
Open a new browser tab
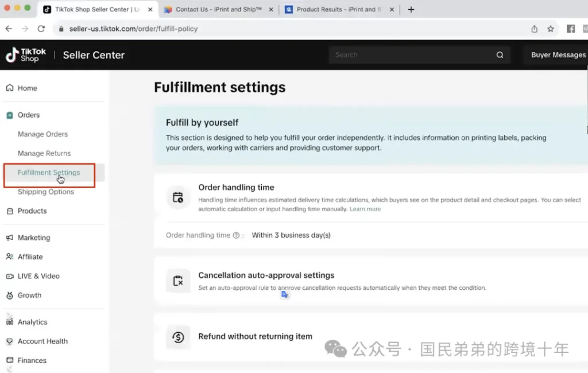point(411,9)
